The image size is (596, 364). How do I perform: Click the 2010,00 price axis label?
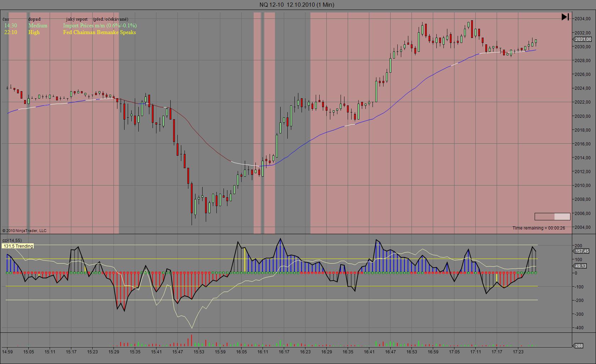(583, 186)
